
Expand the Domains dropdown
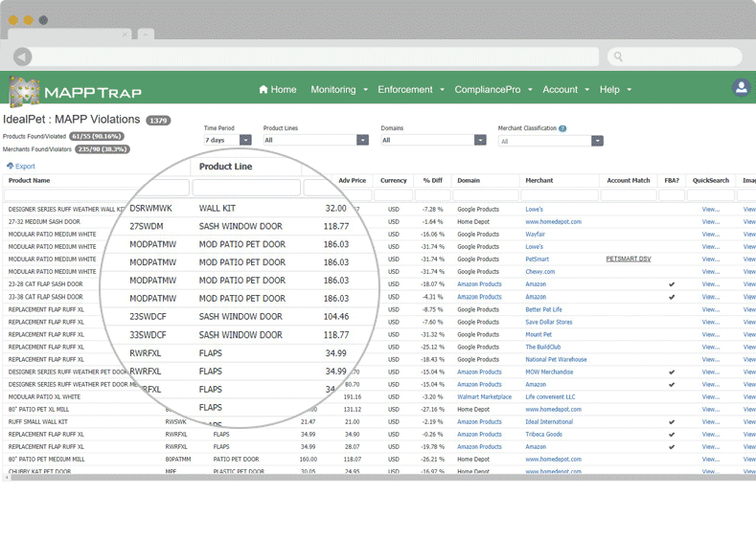pyautogui.click(x=480, y=140)
